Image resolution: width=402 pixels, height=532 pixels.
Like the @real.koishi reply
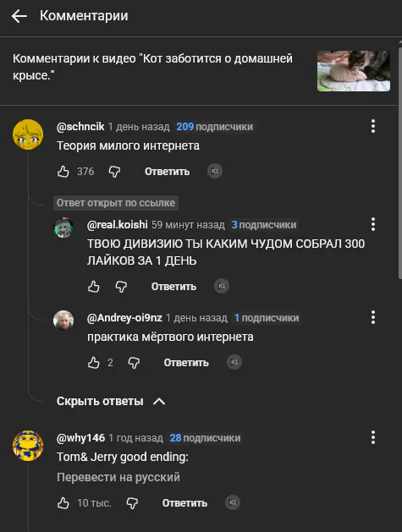point(94,287)
